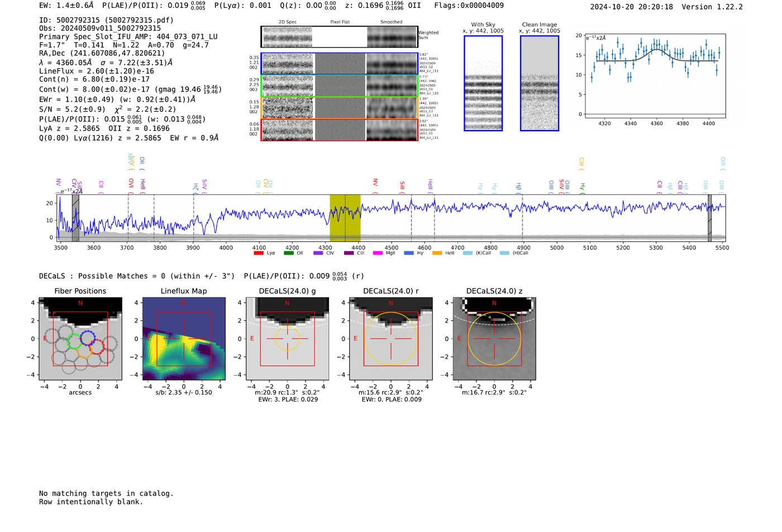Screen dimensions: 782x532
Task: Select the Weighted Sum 2D spectrum row
Action: click(x=339, y=37)
